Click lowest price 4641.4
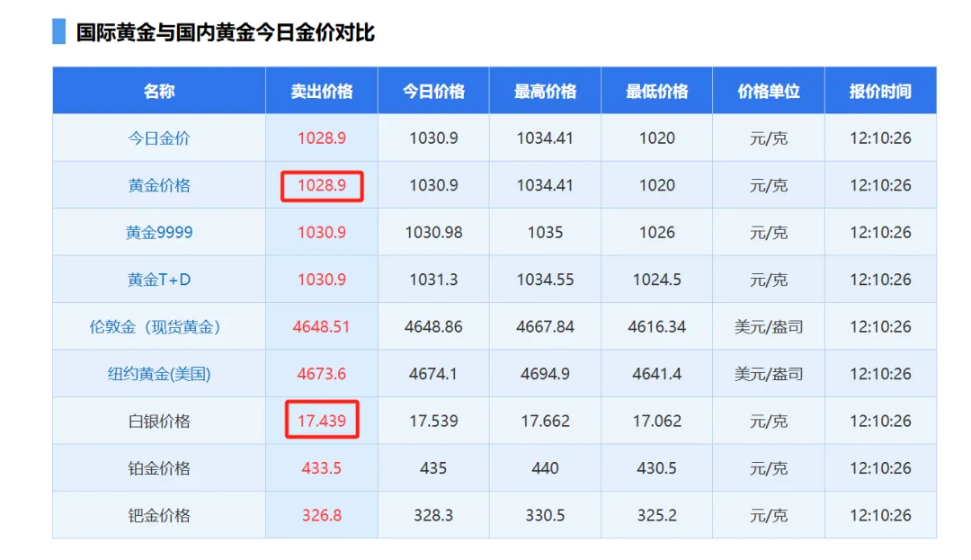 pos(657,374)
